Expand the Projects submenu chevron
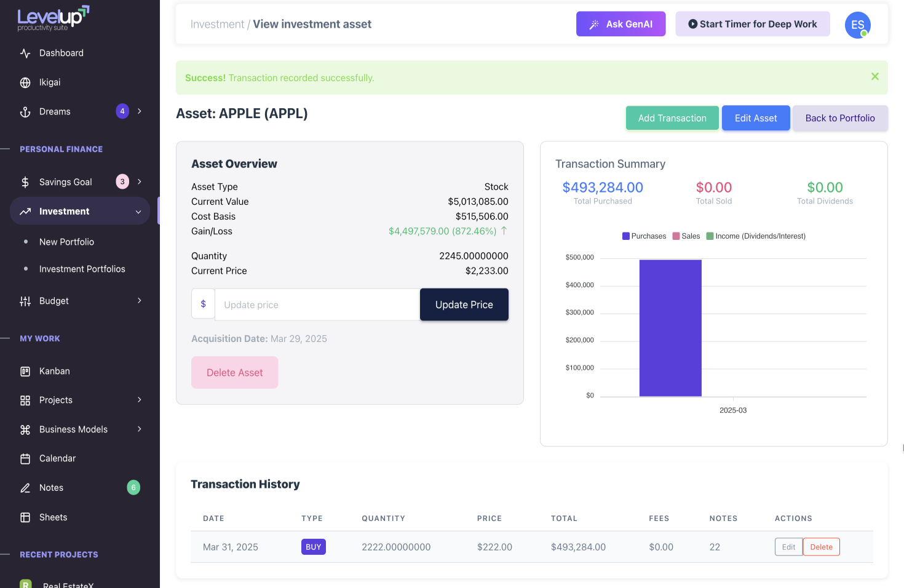904x588 pixels. pyautogui.click(x=140, y=400)
